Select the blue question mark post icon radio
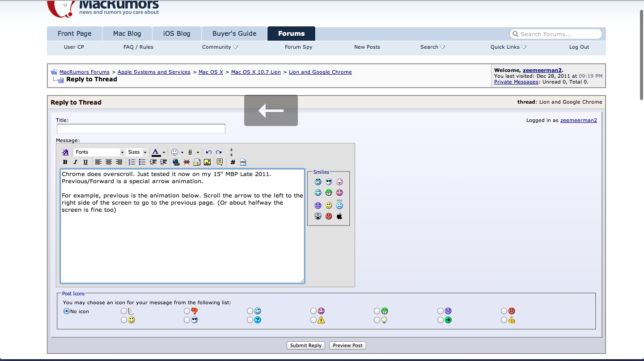Viewport: 644px width, 361px height. tap(250, 320)
